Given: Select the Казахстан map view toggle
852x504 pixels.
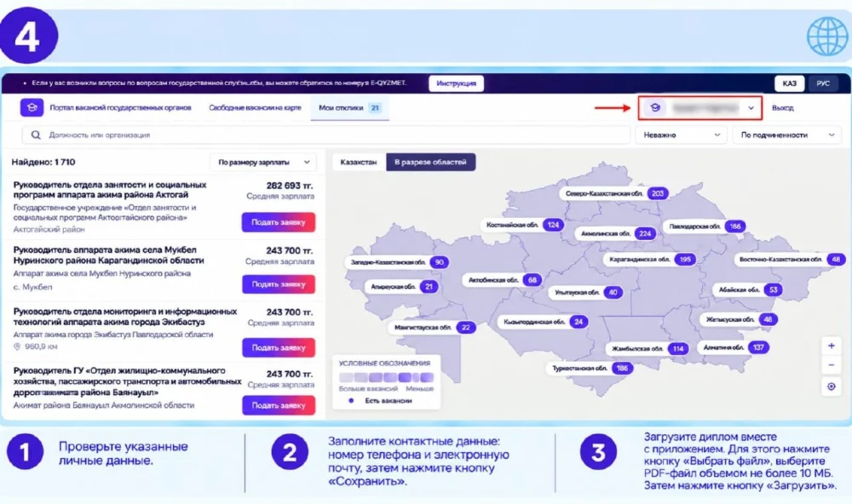Looking at the screenshot, I should click(359, 162).
